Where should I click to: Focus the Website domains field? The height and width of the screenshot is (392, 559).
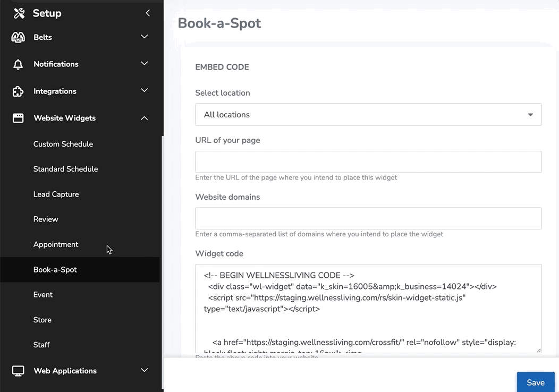(x=368, y=218)
